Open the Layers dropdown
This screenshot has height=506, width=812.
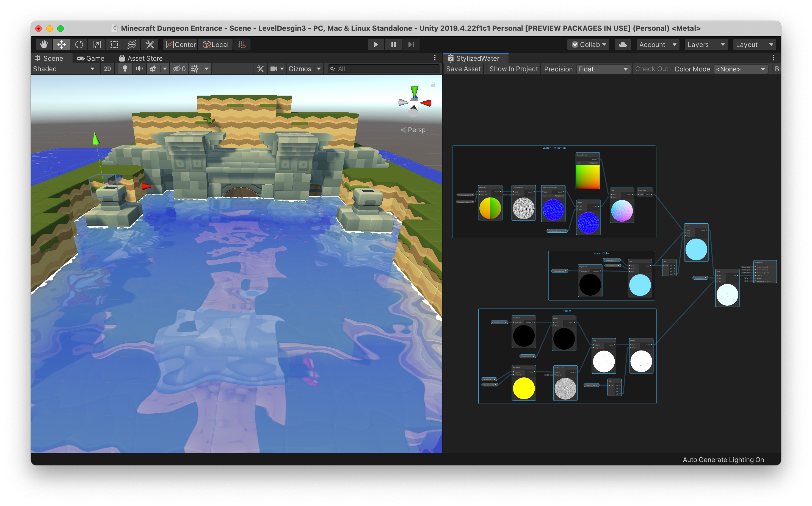click(706, 45)
